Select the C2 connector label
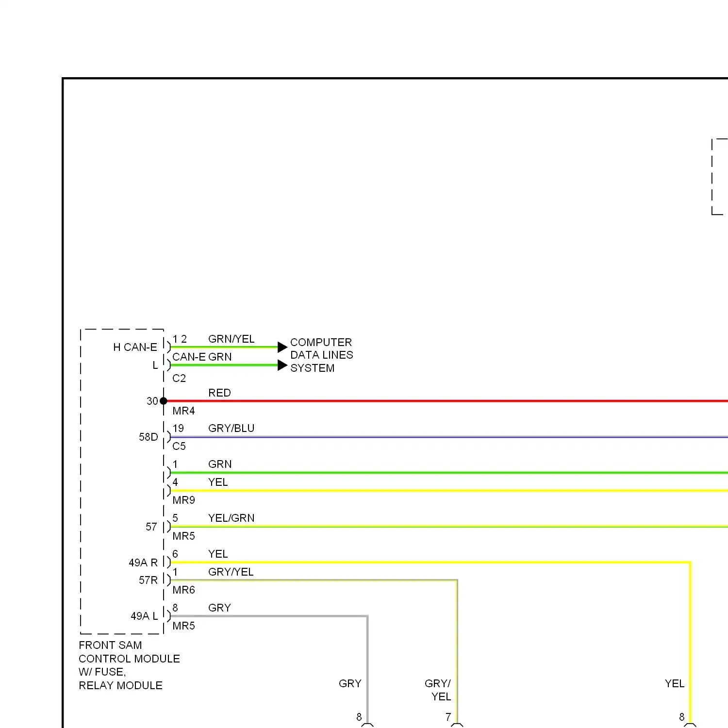 click(179, 378)
